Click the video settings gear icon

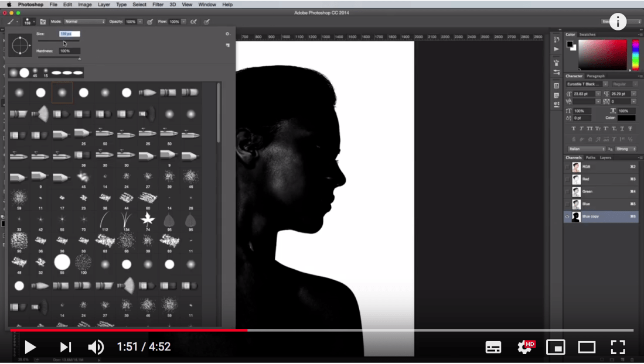(x=524, y=347)
